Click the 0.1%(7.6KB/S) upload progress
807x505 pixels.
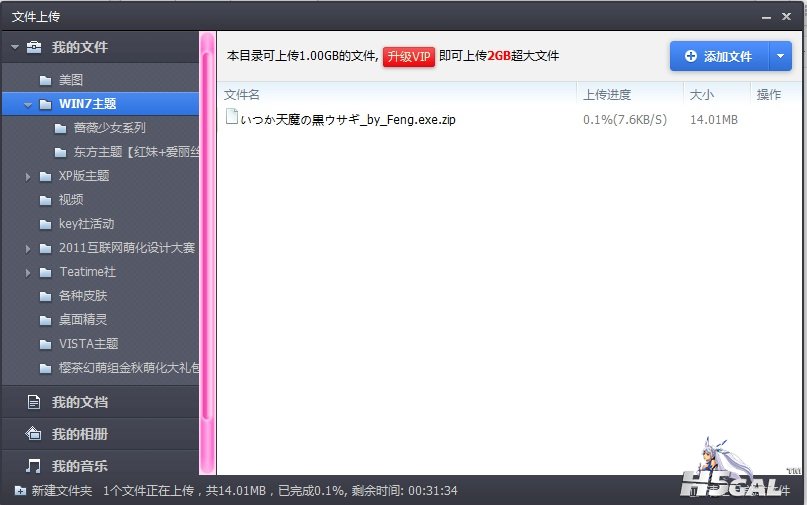coord(625,120)
